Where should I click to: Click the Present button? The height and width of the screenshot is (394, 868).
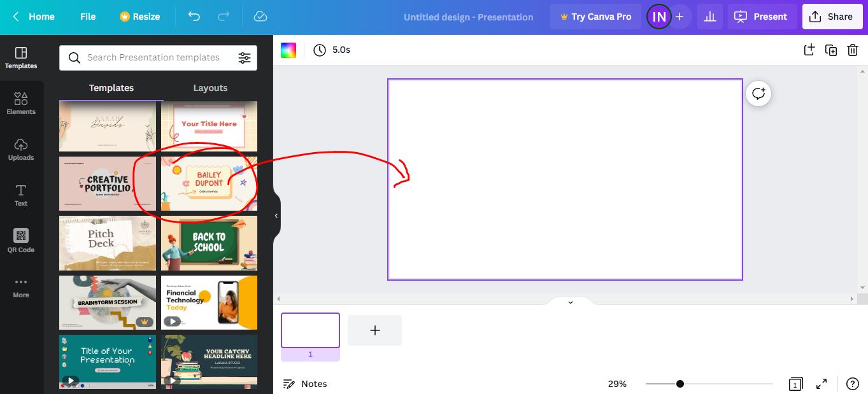[762, 17]
